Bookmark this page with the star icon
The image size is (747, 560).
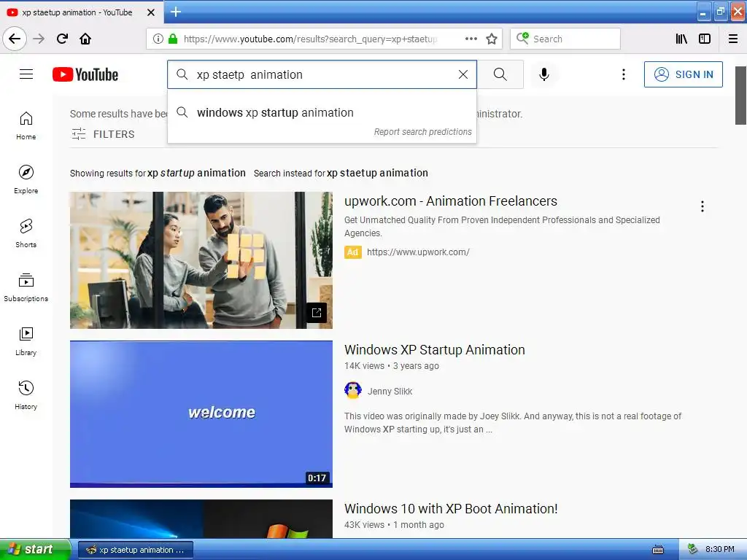[x=492, y=39]
